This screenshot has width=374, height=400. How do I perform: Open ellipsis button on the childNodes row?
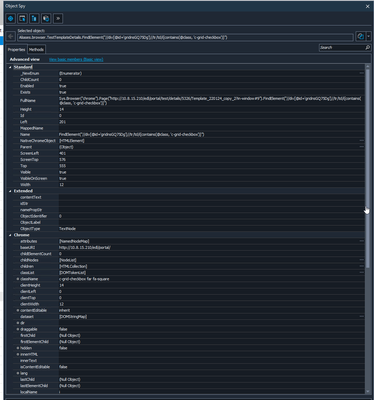tap(361, 260)
